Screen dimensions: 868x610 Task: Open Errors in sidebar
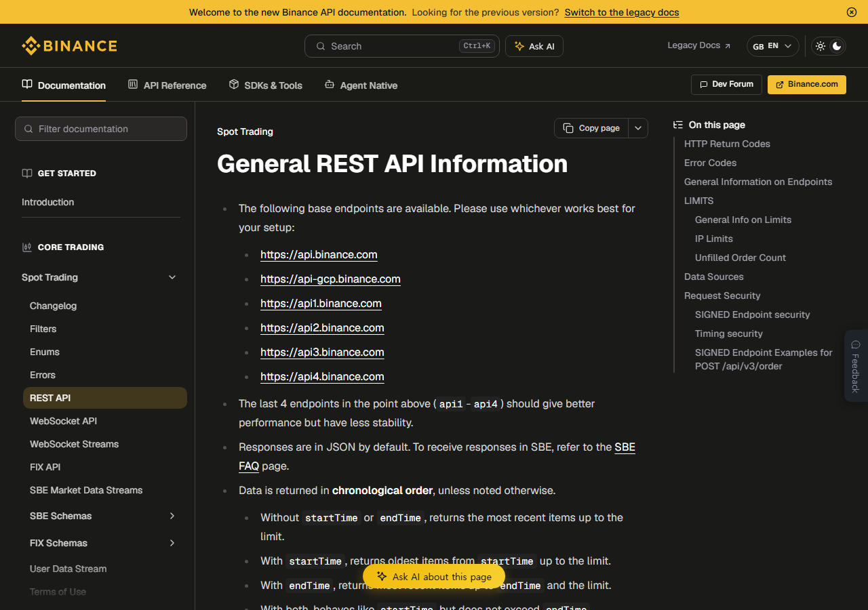[43, 375]
